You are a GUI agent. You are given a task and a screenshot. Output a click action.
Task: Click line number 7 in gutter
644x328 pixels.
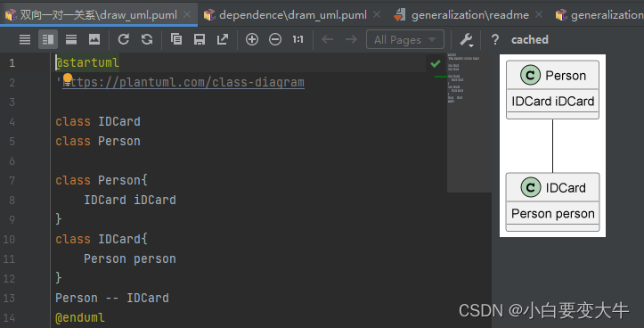point(12,180)
